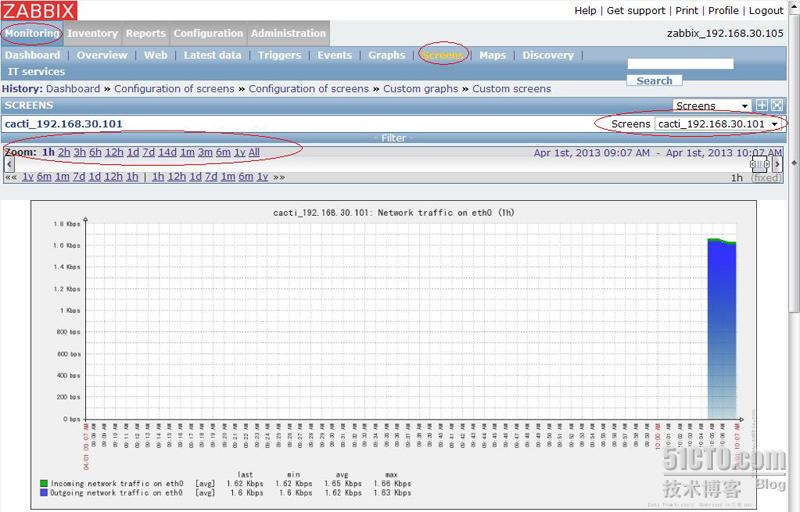Open Custom screens in the History breadcrumb
Viewport: 800px width, 512px height.
pyautogui.click(x=512, y=89)
